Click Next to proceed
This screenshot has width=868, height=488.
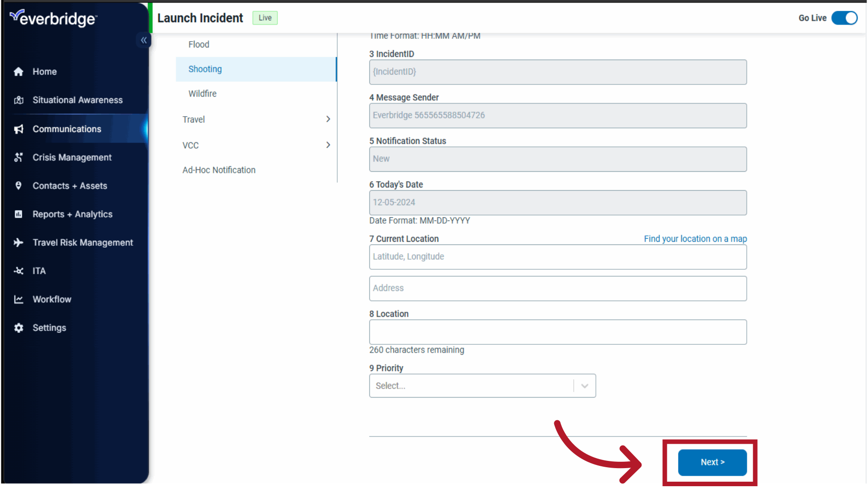point(712,462)
